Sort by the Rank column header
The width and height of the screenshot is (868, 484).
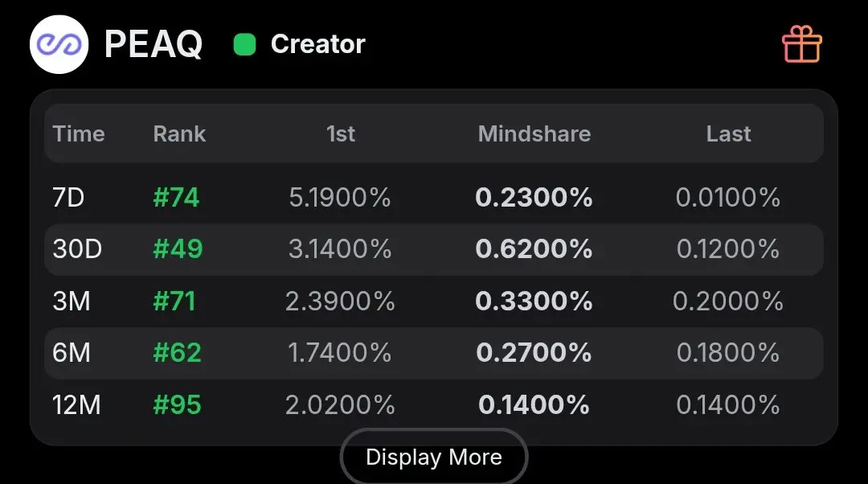(x=179, y=133)
